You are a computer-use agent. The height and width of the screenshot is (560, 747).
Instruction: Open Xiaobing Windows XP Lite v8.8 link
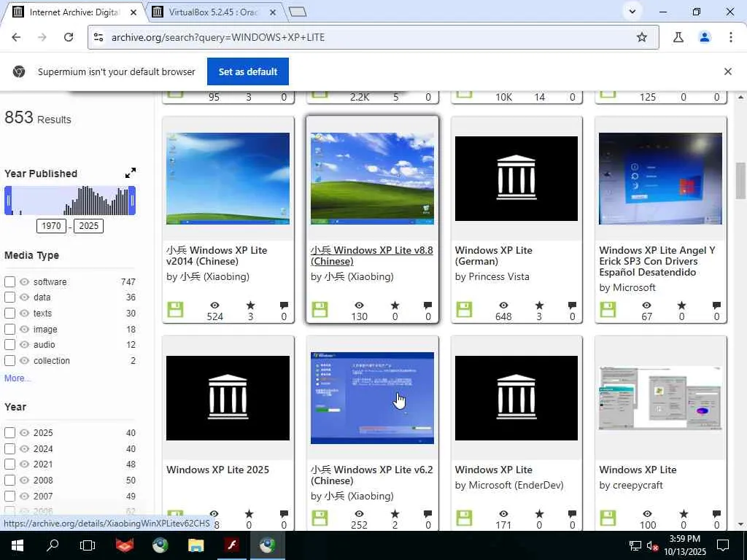[371, 256]
